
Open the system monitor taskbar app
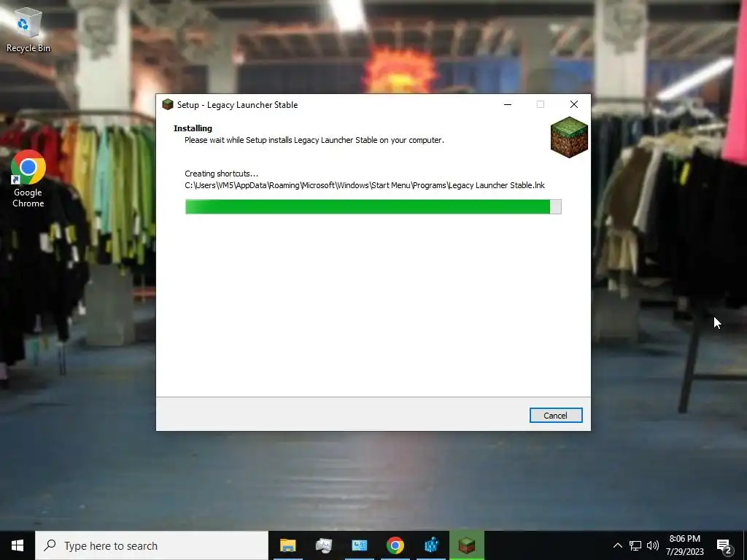(x=323, y=545)
